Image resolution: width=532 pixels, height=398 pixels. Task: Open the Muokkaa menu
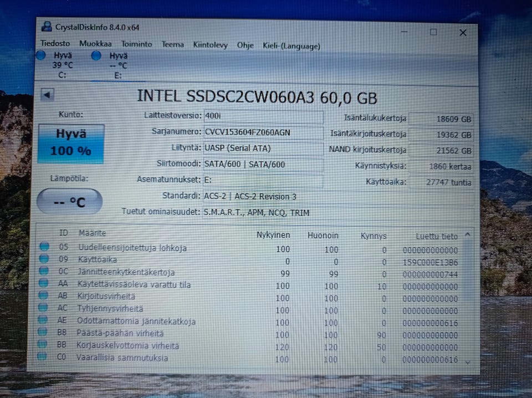[x=95, y=44]
